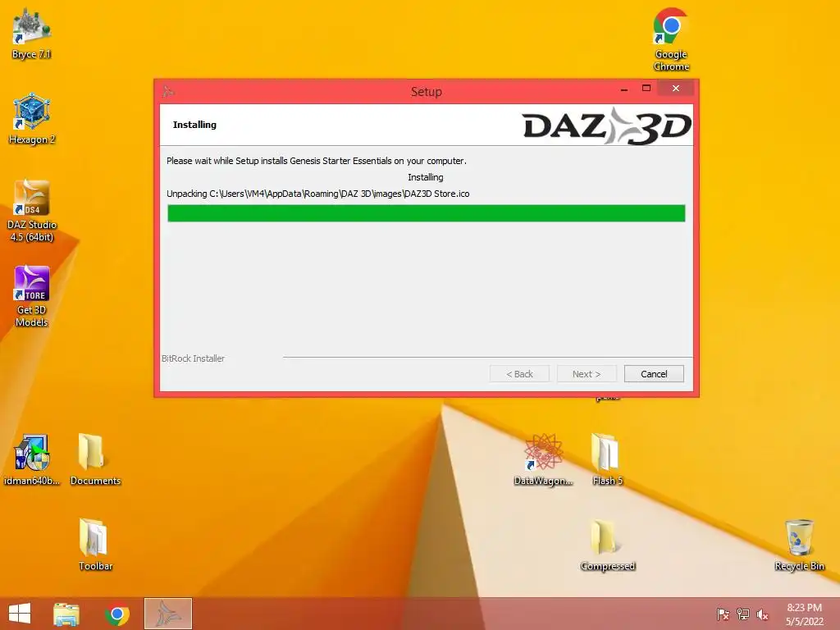The height and width of the screenshot is (630, 840).
Task: Click the Setup window title bar icon
Action: [168, 91]
